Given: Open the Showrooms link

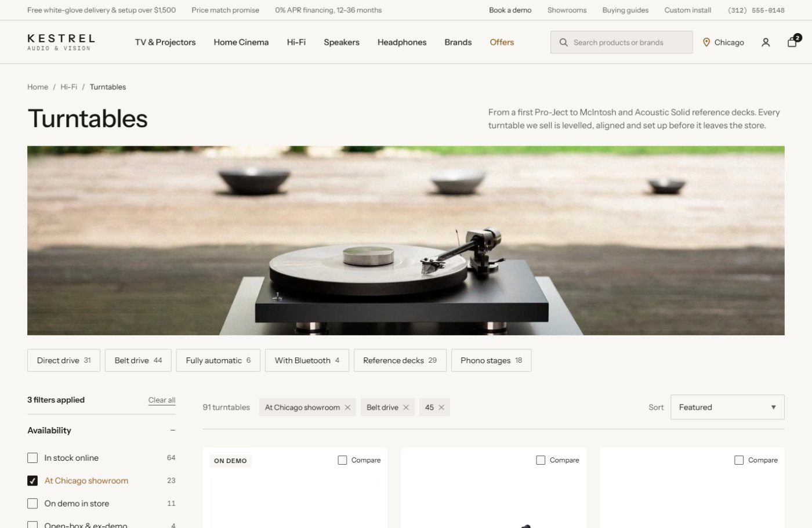Looking at the screenshot, I should [x=567, y=10].
